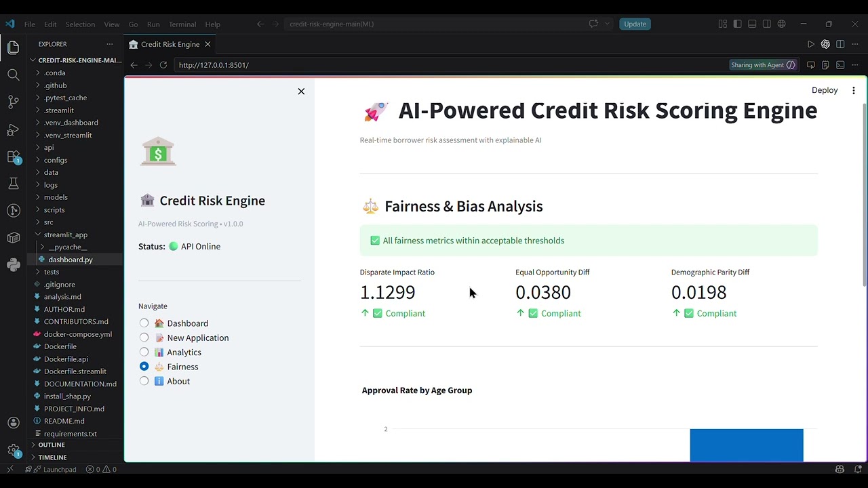Open the Git Graph activity bar icon
Viewport: 868px width, 488px height.
coord(13,211)
